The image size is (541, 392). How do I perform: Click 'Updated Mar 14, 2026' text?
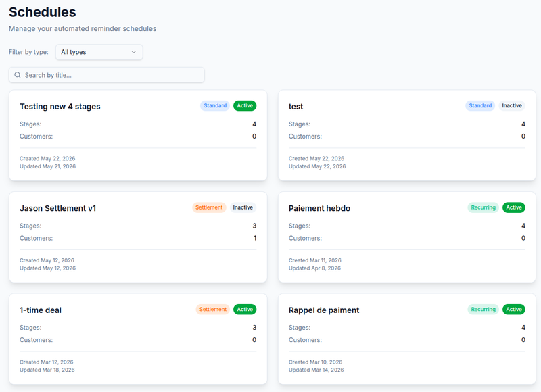click(x=316, y=370)
